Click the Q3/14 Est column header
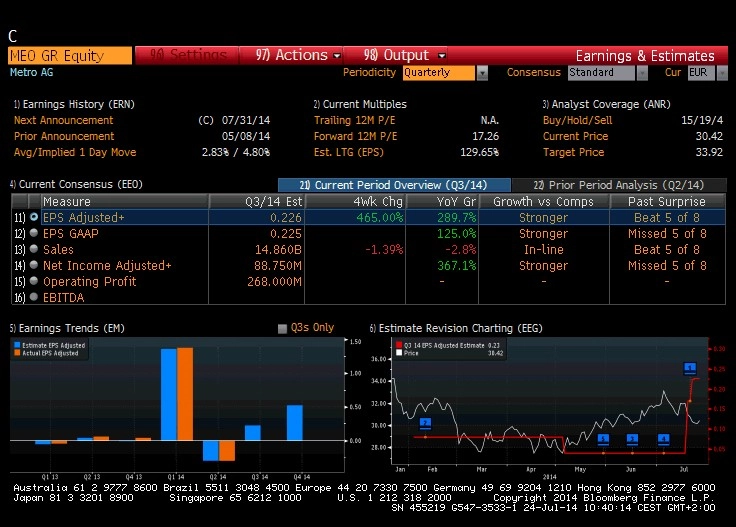Viewport: 736px width, 527px height. [x=257, y=201]
